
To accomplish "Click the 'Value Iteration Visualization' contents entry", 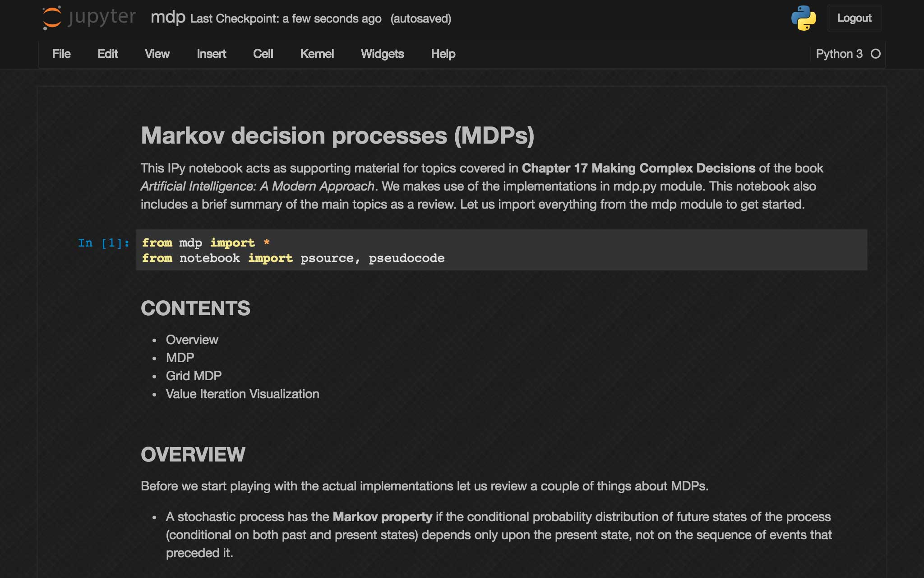I will pyautogui.click(x=242, y=394).
